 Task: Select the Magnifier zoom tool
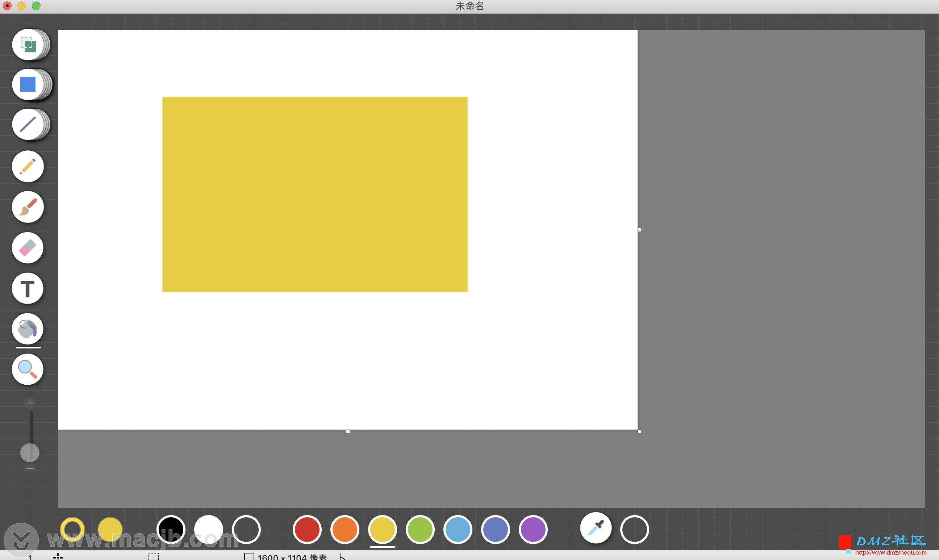(28, 369)
